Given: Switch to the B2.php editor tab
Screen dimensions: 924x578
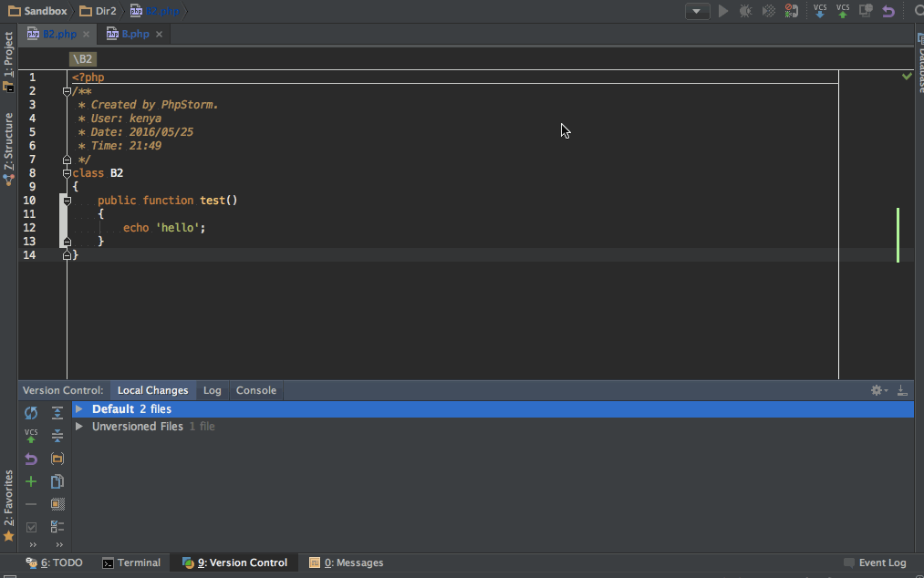Looking at the screenshot, I should [59, 34].
